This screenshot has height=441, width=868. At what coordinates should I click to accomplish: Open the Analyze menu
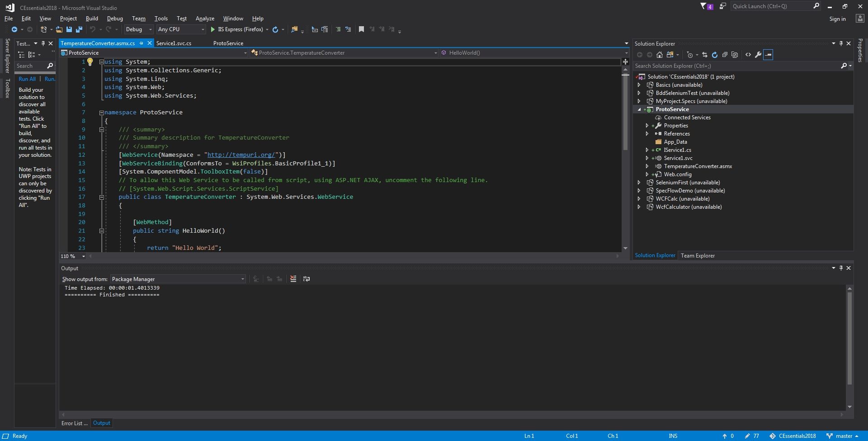pos(205,19)
